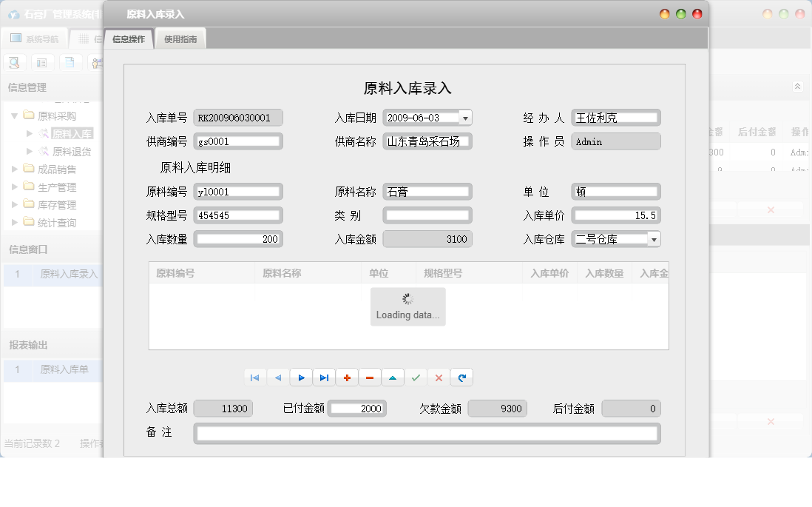This screenshot has width=812, height=507.
Task: Move to next record with the blue arrow
Action: (301, 377)
